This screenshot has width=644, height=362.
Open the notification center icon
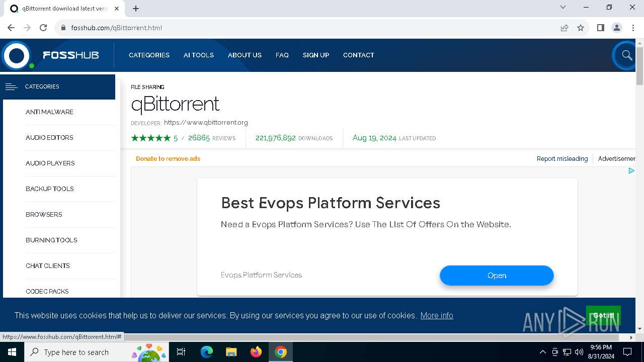point(627,352)
